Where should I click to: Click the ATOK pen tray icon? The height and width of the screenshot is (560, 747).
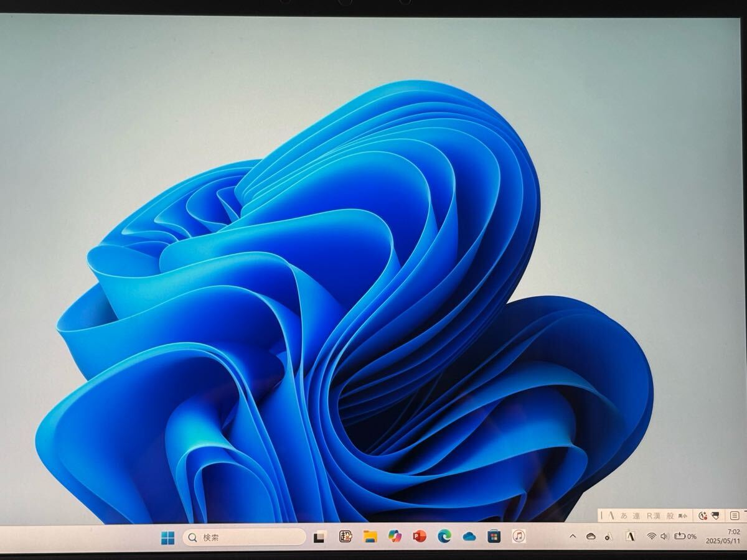609,537
